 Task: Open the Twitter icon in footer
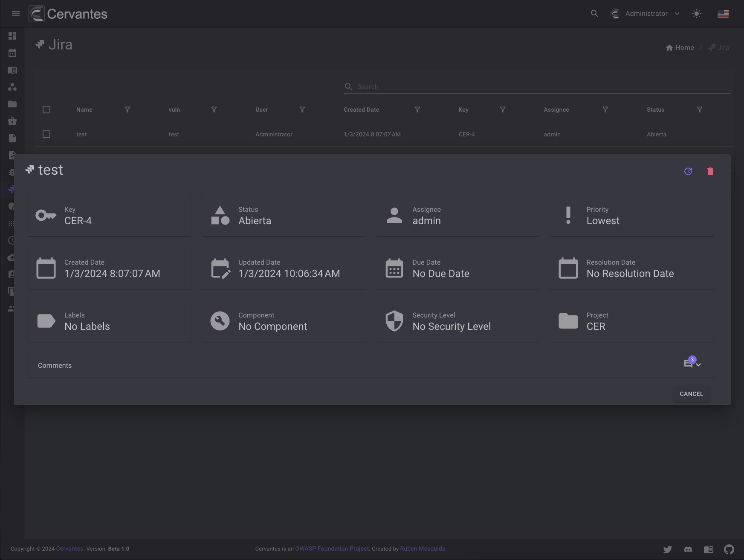pos(668,549)
